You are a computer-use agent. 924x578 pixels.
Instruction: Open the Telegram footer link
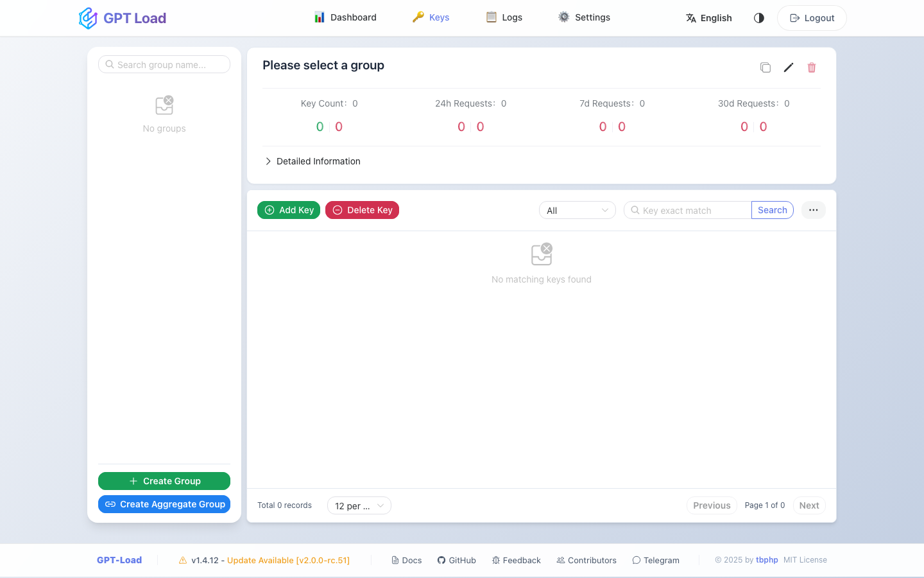(656, 560)
